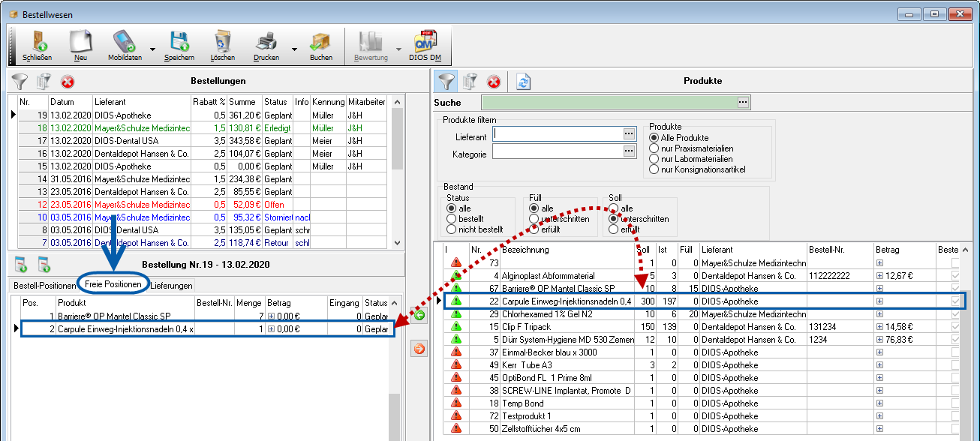Viewport: 980px width, 441px height.
Task: Focus the Lieferant filter input
Action: click(558, 133)
